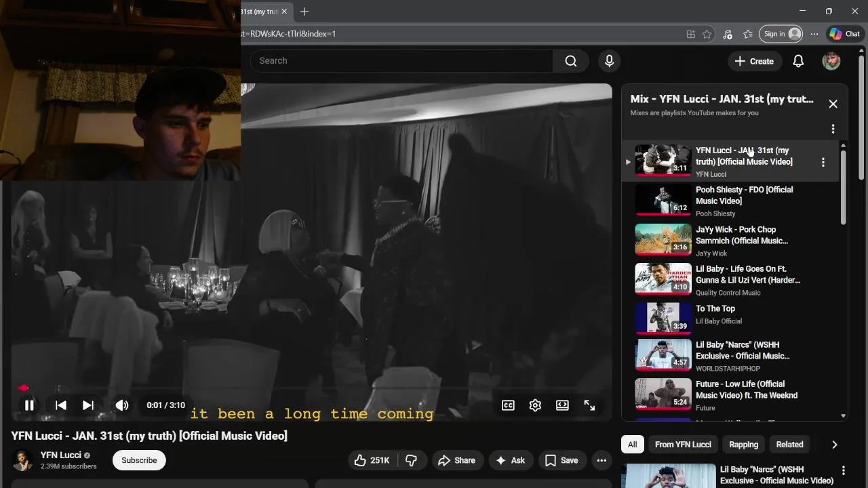Open more actions under the video
Screen dimensions: 868x488
pyautogui.click(x=601, y=460)
